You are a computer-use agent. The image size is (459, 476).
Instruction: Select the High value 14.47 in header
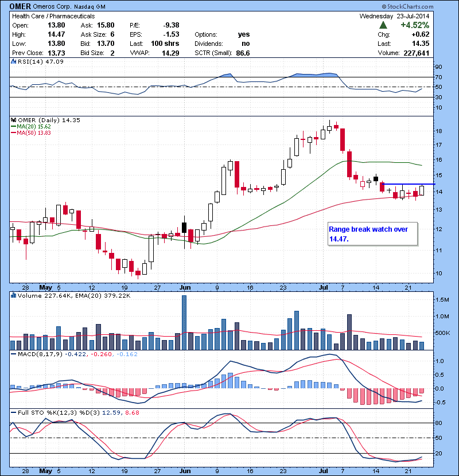click(x=56, y=34)
